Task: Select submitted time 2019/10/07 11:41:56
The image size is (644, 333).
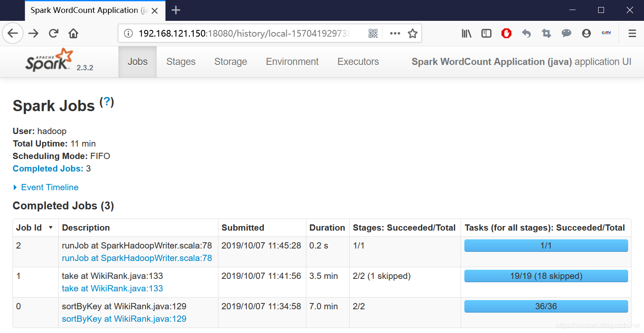Action: pyautogui.click(x=261, y=276)
